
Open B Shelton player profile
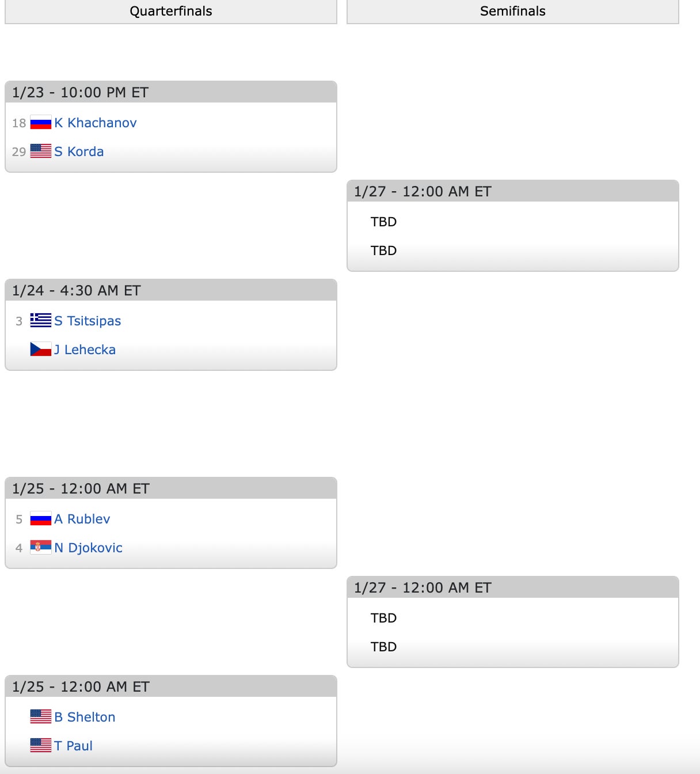click(x=85, y=717)
